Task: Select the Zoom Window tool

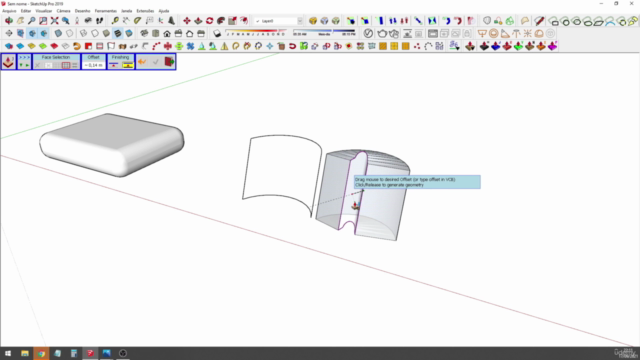Action: 43,20
